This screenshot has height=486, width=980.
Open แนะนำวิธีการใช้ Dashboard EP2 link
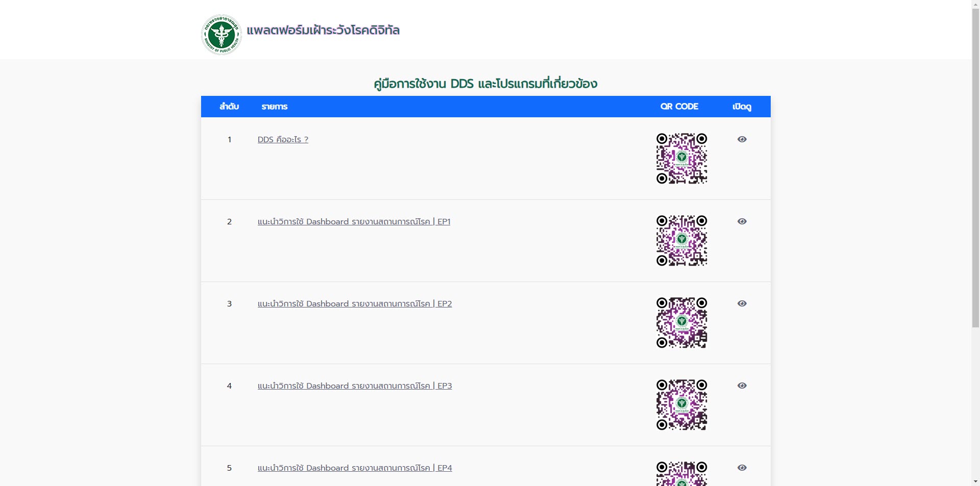pyautogui.click(x=355, y=303)
